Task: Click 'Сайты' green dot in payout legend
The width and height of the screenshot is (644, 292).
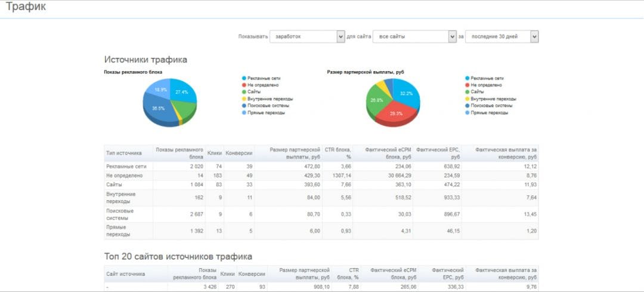Action: click(x=467, y=92)
